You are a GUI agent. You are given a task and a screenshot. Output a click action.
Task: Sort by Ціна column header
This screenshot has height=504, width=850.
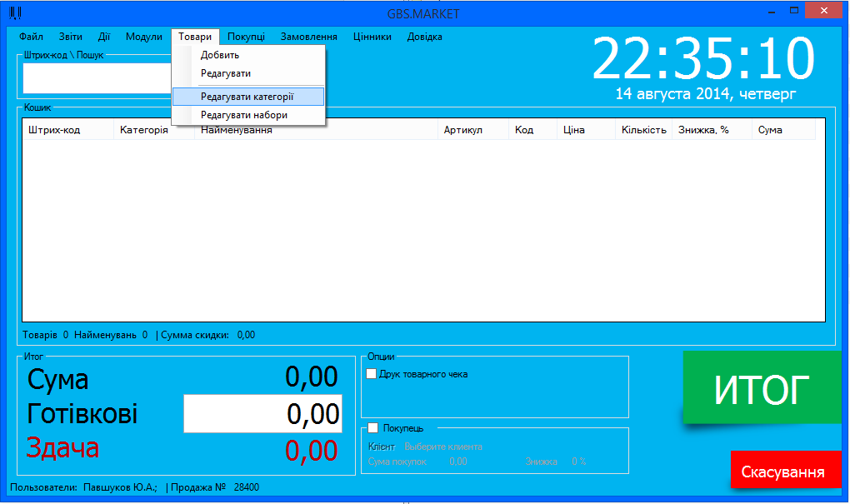pos(586,130)
